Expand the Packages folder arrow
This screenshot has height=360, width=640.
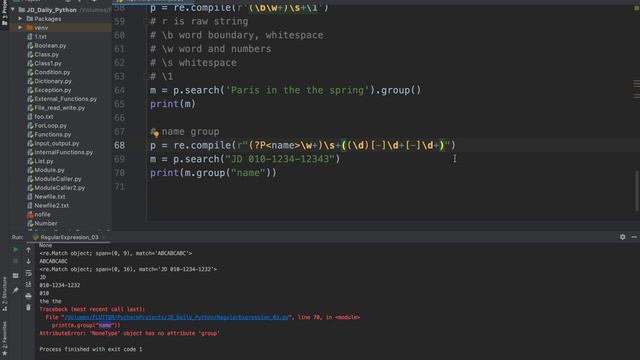20,19
